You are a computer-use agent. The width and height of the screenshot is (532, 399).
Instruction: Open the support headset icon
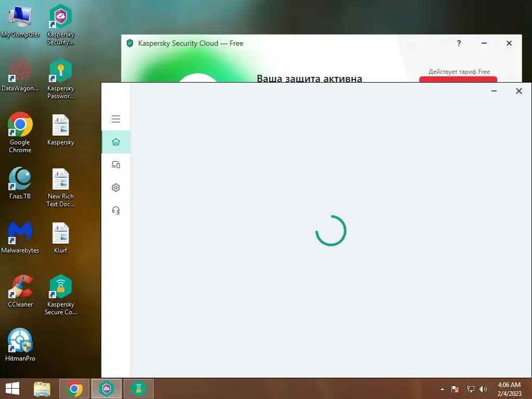pyautogui.click(x=116, y=210)
